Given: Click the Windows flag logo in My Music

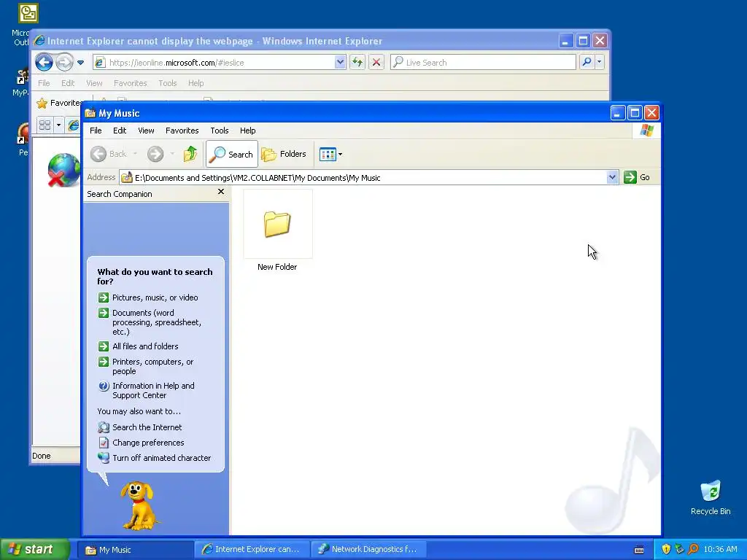Looking at the screenshot, I should [647, 131].
